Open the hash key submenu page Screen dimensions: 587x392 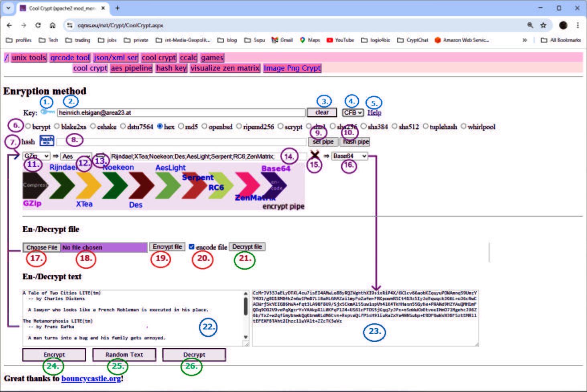[x=171, y=68]
